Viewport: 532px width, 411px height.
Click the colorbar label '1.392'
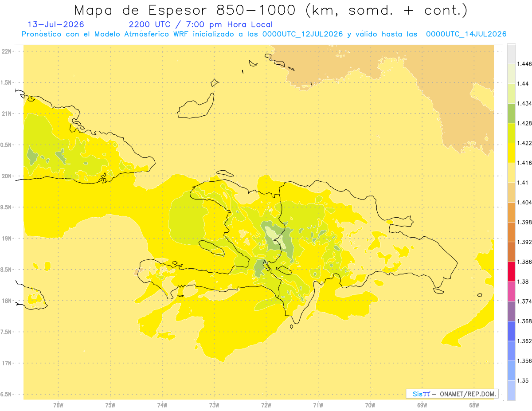click(524, 242)
